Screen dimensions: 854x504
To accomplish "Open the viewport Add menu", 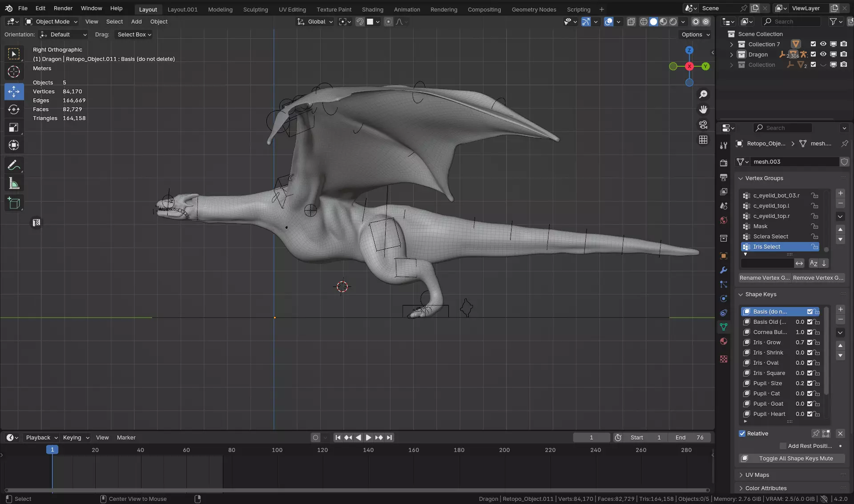I will [136, 21].
